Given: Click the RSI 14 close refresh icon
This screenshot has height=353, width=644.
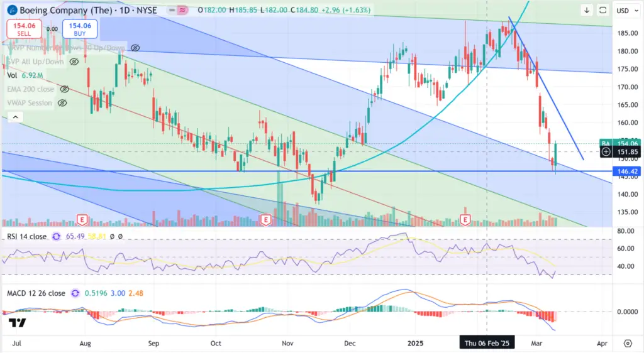Looking at the screenshot, I should [56, 237].
